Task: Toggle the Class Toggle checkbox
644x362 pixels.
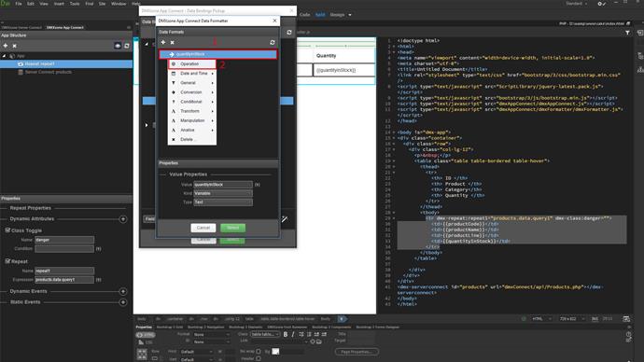Action: pyautogui.click(x=7, y=230)
